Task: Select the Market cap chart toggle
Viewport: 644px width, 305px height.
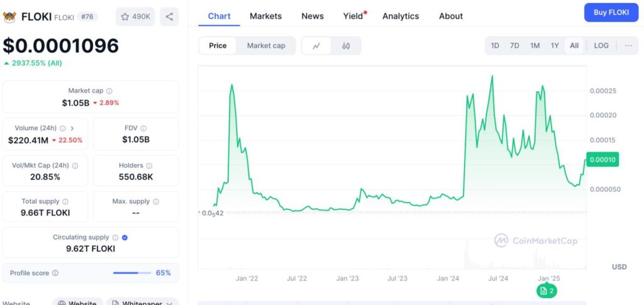Action: pyautogui.click(x=266, y=45)
